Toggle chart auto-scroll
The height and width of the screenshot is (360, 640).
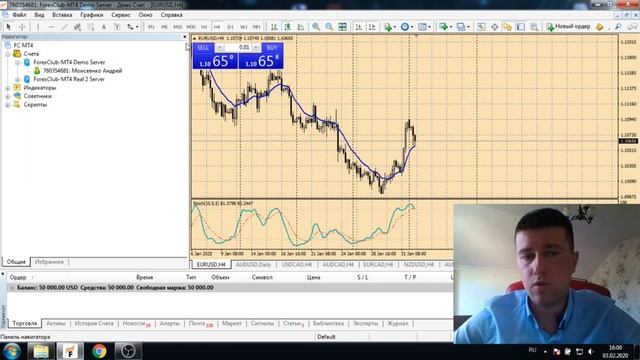tap(359, 27)
